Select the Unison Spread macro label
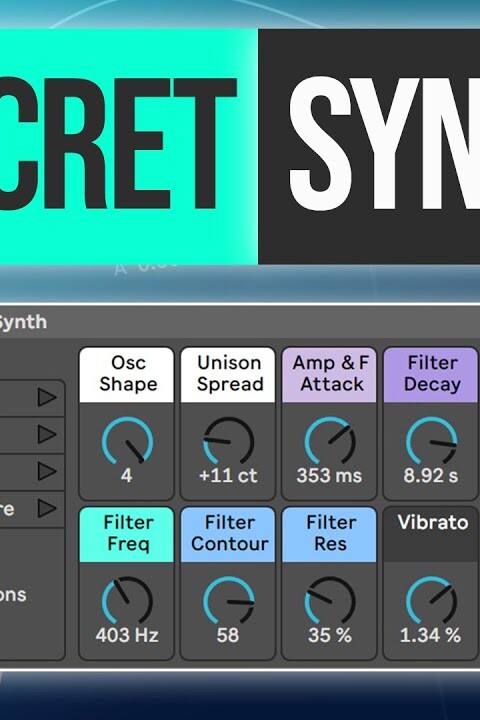Image resolution: width=480 pixels, height=720 pixels. tap(228, 374)
